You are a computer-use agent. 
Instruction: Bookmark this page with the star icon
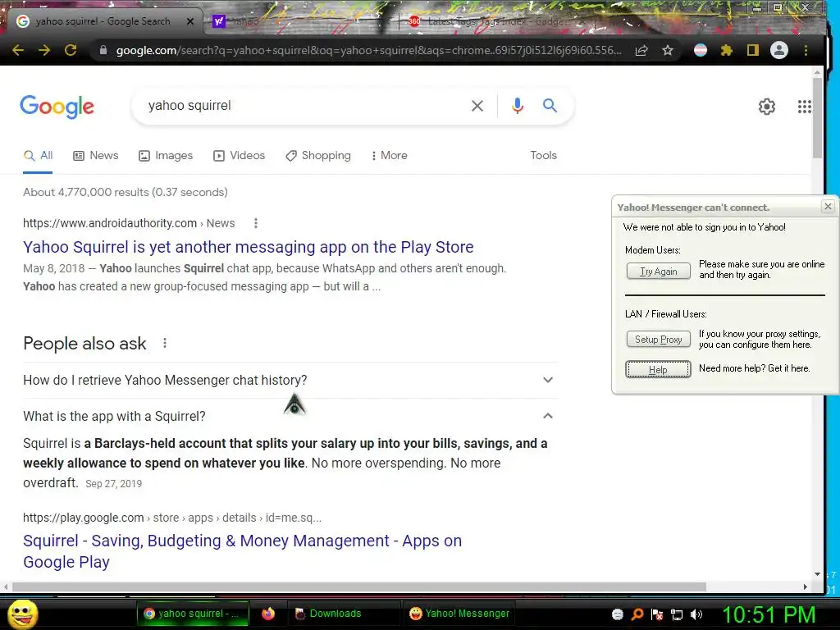tap(668, 50)
